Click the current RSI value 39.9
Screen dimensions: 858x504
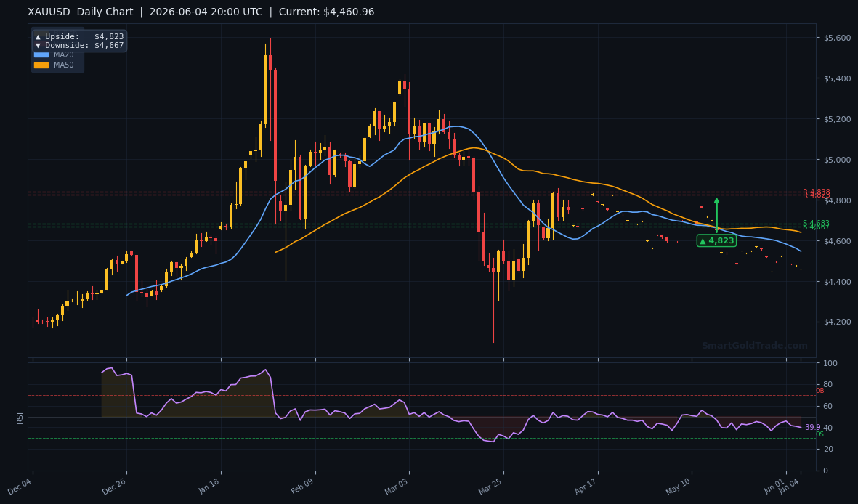(812, 428)
